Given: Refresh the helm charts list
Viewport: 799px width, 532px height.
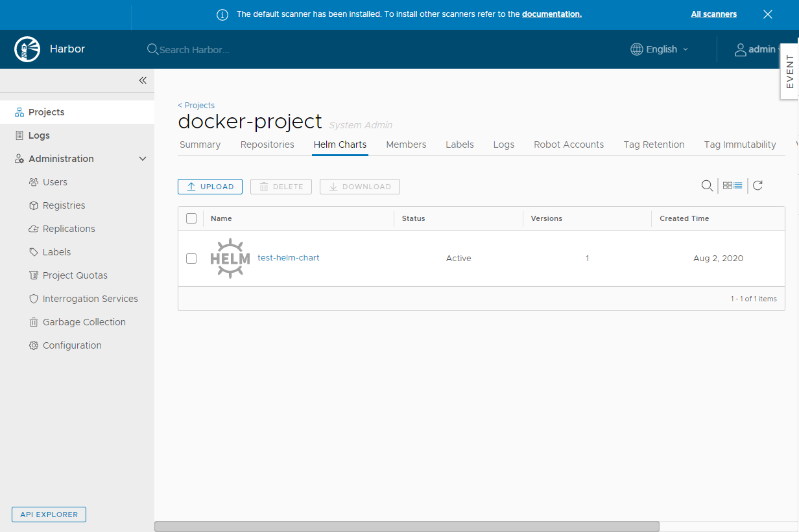Looking at the screenshot, I should pyautogui.click(x=757, y=185).
